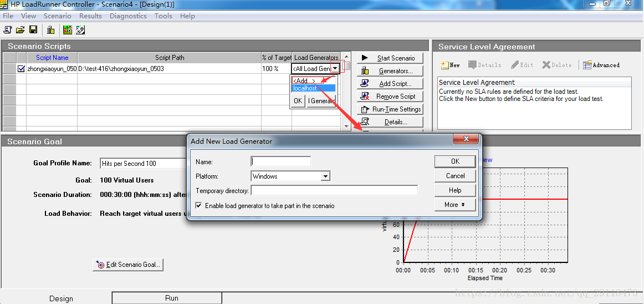Click Cancel in Add New Load Generator dialog
Image resolution: width=644 pixels, height=304 pixels.
455,176
